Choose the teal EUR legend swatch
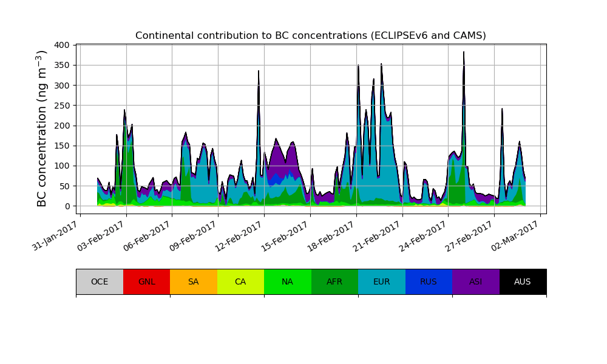 (381, 281)
